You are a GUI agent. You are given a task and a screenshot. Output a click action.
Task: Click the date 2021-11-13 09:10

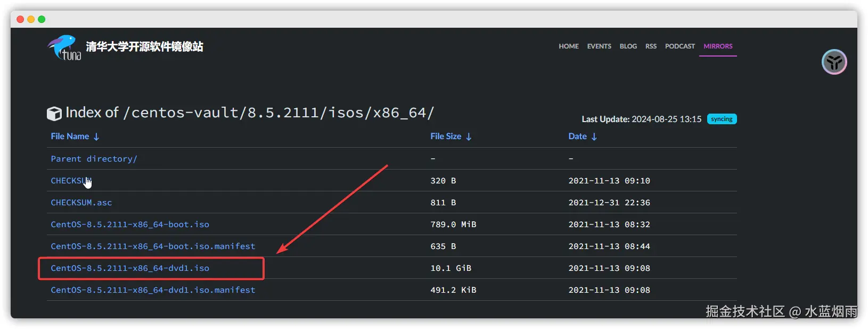tap(609, 181)
